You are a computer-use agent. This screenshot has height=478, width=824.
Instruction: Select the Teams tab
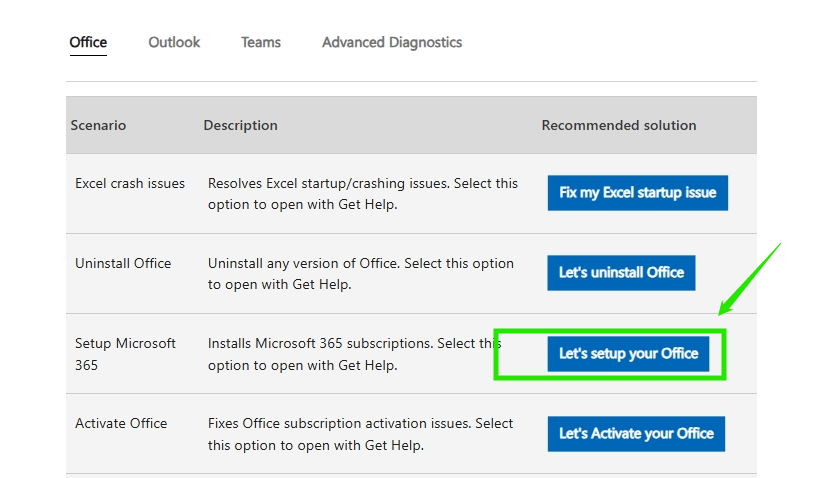click(x=261, y=42)
